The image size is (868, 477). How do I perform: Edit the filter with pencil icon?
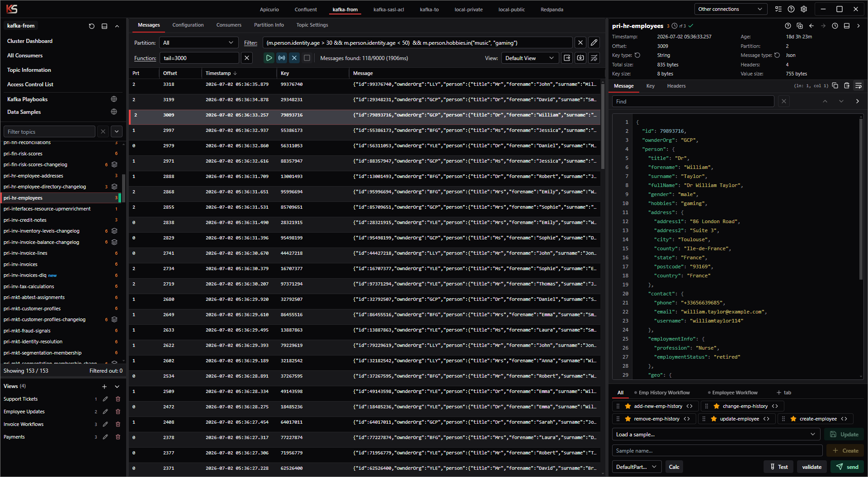(x=594, y=43)
